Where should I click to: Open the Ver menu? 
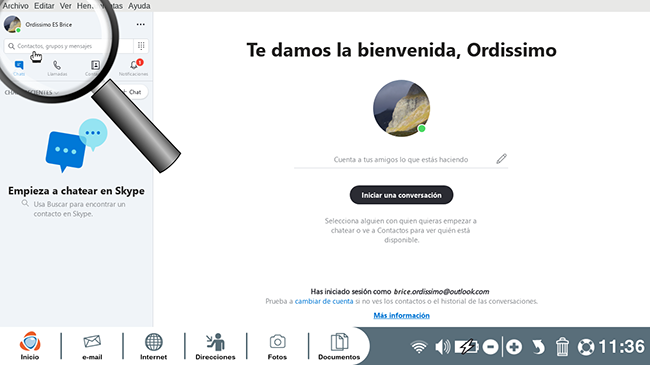pos(65,6)
